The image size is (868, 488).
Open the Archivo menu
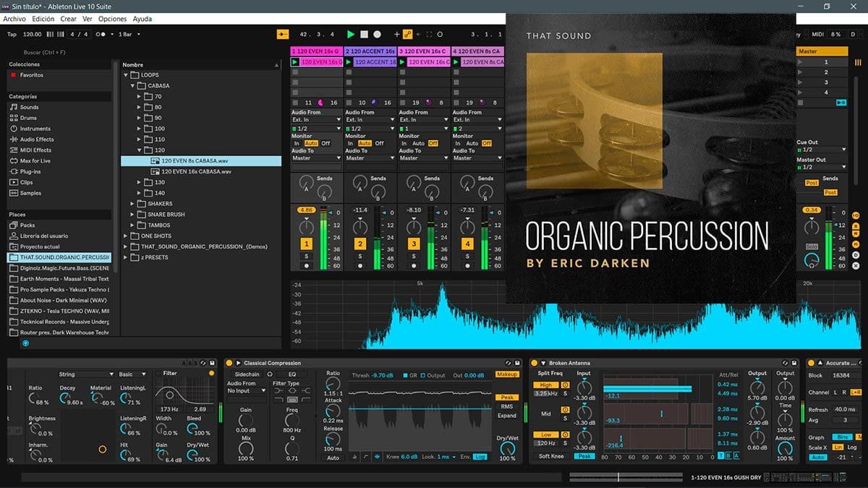coord(14,19)
